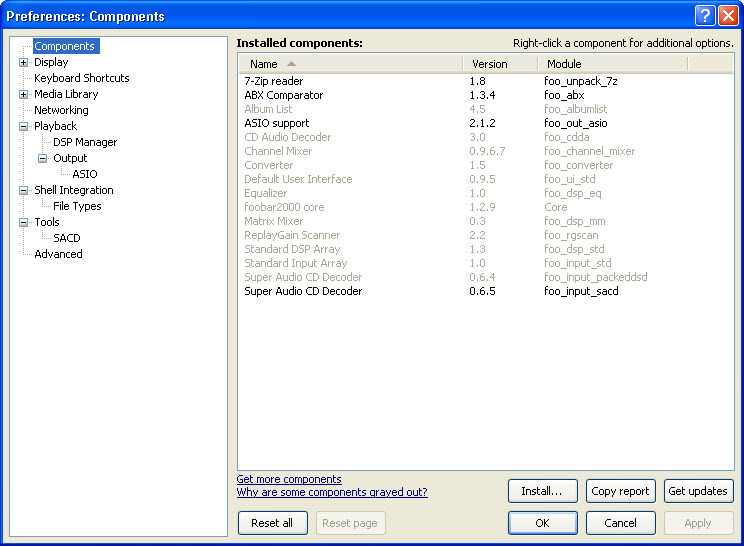The image size is (744, 546).
Task: Close the Preferences dialog with the X
Action: [x=728, y=16]
